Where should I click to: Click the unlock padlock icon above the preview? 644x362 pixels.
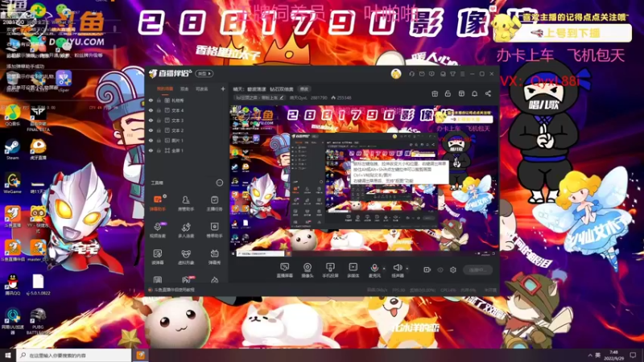tap(448, 93)
